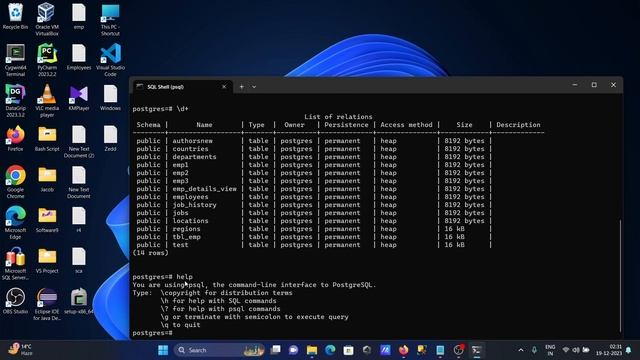Screen dimensions: 640x360
Task: Open a new terminal tab with plus button
Action: 242,87
